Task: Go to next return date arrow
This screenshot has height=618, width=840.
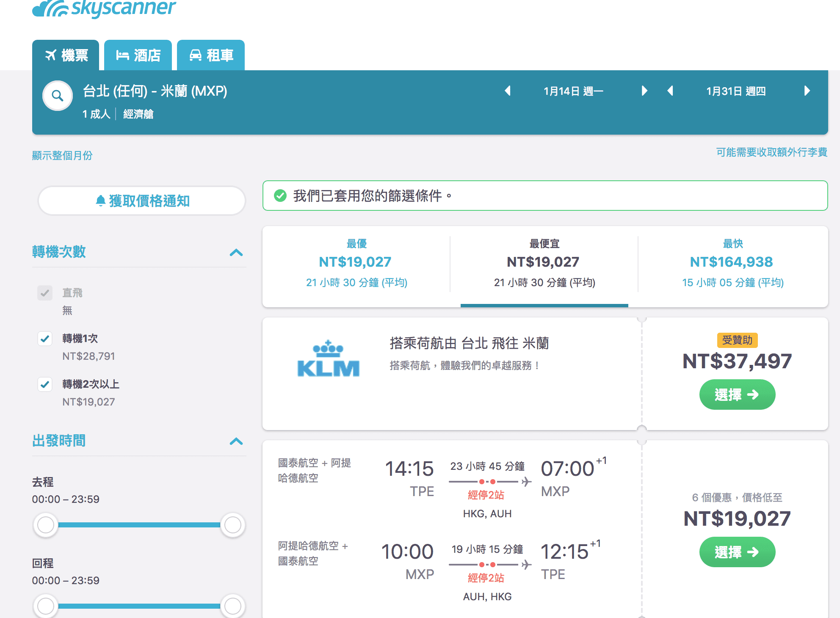Action: pos(807,91)
